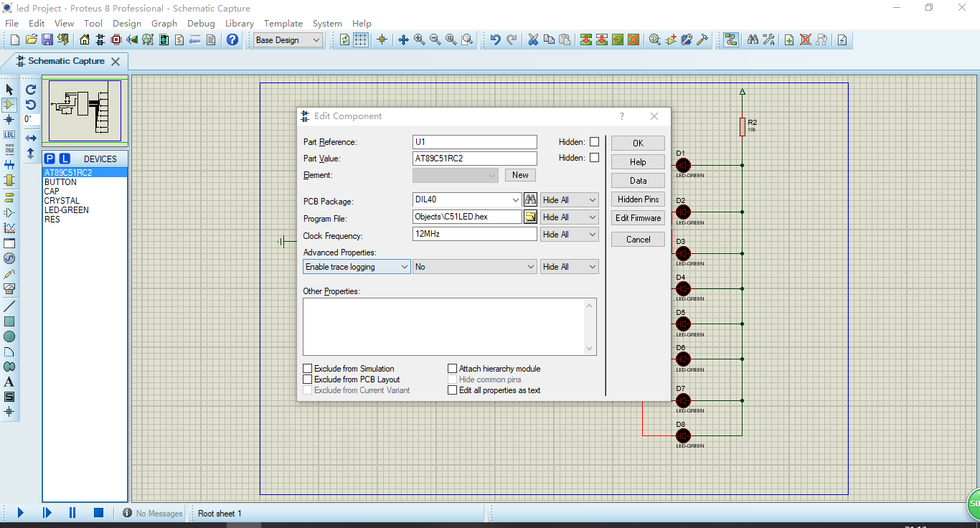
Task: Start simulation with the Play button
Action: (x=20, y=513)
